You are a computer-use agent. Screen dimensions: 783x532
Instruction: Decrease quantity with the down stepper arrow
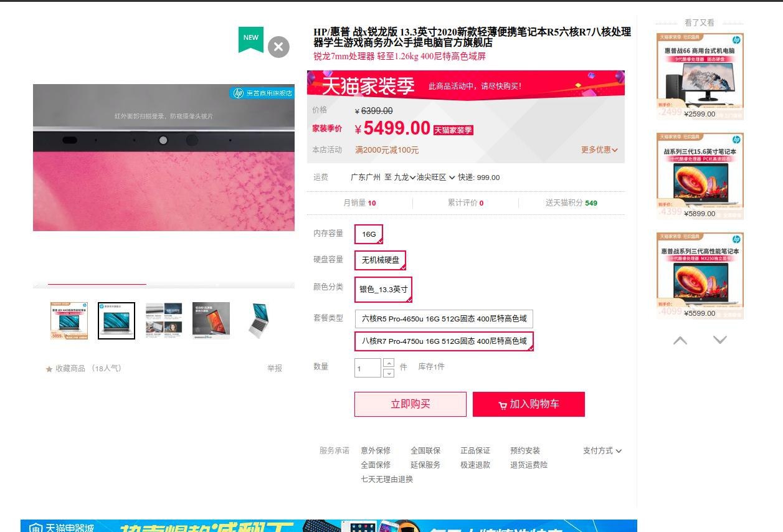click(389, 373)
